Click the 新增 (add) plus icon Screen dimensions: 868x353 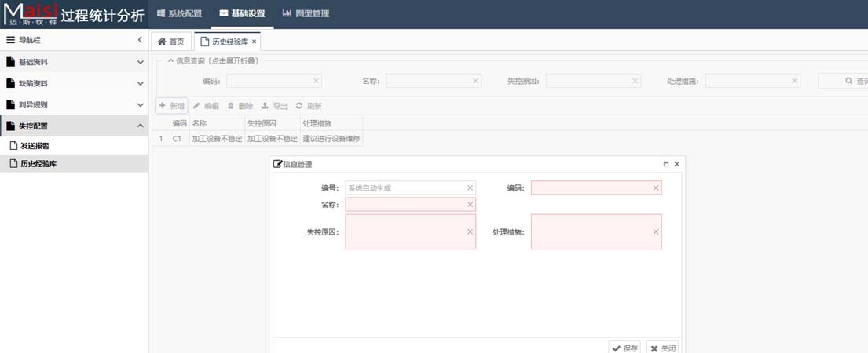[x=163, y=106]
